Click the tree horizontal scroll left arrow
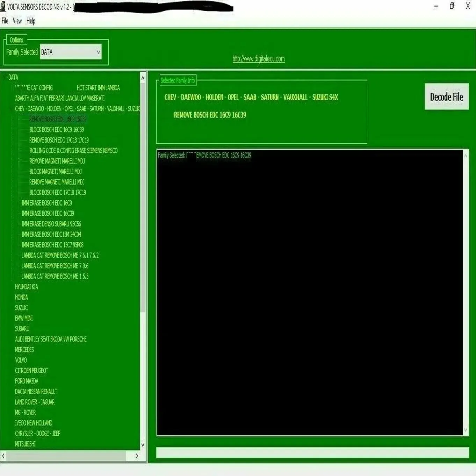The width and height of the screenshot is (476, 476). [x=3, y=456]
